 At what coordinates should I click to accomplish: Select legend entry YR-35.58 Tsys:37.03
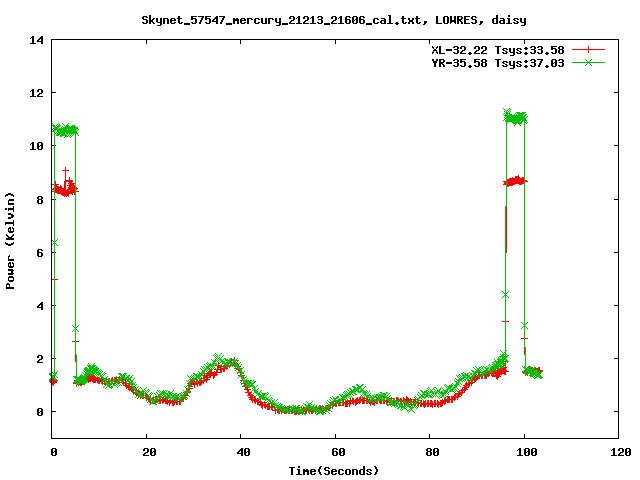(498, 63)
